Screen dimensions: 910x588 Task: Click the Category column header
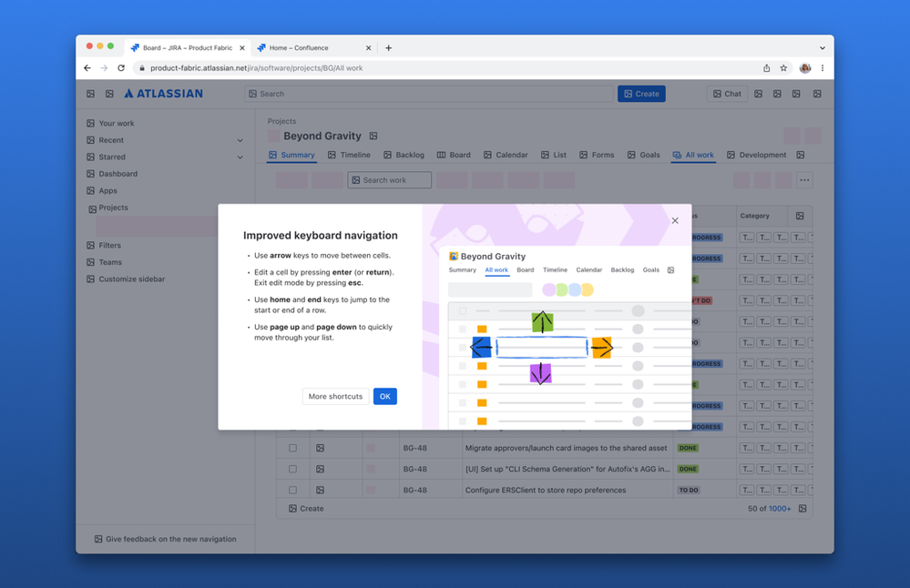[754, 216]
